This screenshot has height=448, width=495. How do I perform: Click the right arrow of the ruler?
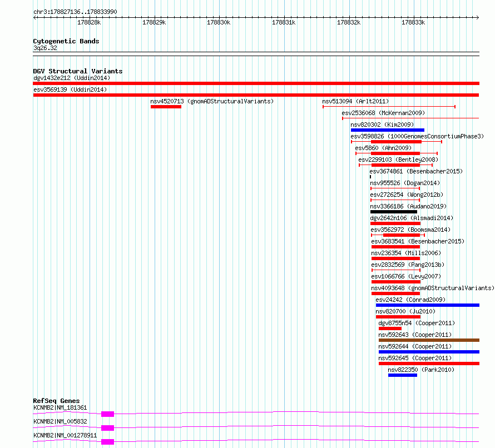(478, 18)
